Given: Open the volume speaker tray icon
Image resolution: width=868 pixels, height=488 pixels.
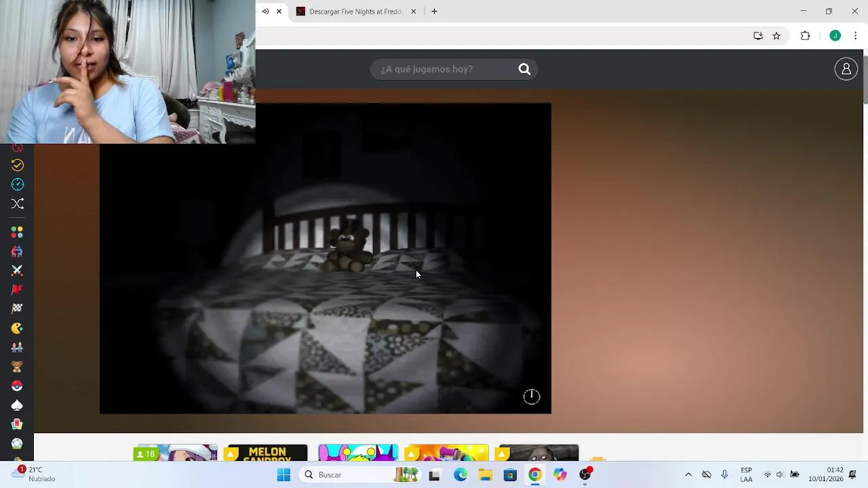Looking at the screenshot, I should point(781,475).
